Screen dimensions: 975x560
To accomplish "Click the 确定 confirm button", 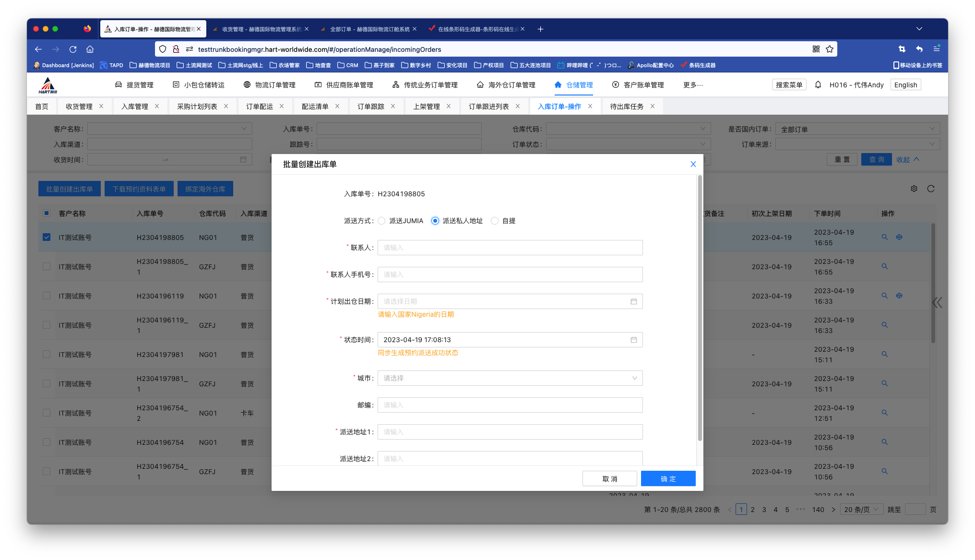I will pos(668,479).
